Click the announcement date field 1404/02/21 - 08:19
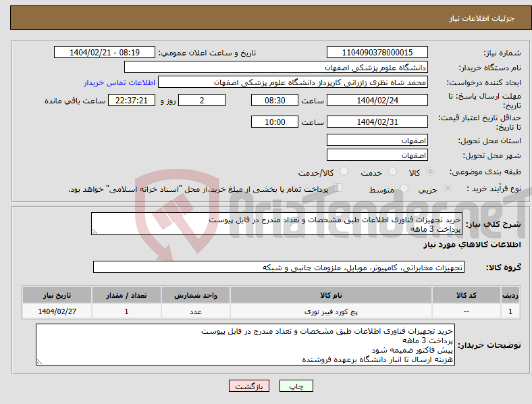 (x=105, y=52)
